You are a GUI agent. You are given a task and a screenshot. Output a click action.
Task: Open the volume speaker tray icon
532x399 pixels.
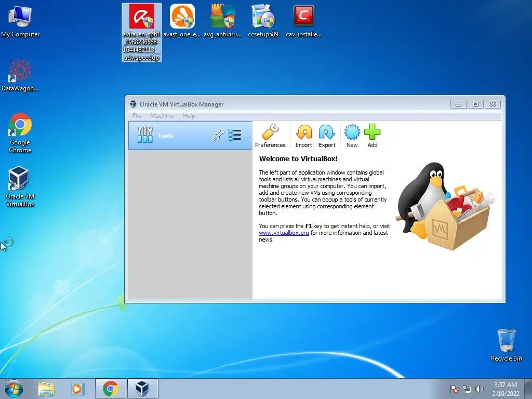[480, 389]
